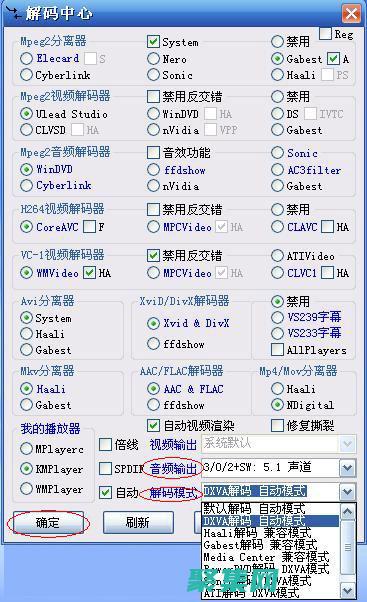
Task: Enable AllPlayers checkbox
Action: coord(277,350)
